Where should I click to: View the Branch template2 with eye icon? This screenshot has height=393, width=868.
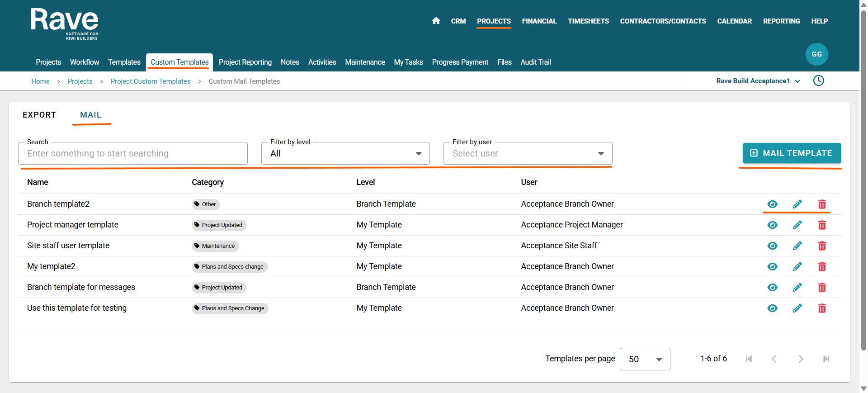coord(772,204)
